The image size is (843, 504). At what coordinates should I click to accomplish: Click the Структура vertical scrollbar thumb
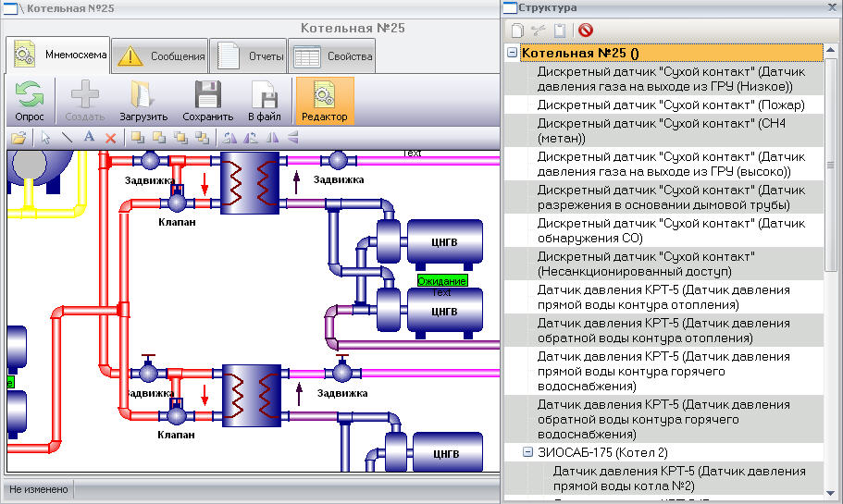coord(831,165)
